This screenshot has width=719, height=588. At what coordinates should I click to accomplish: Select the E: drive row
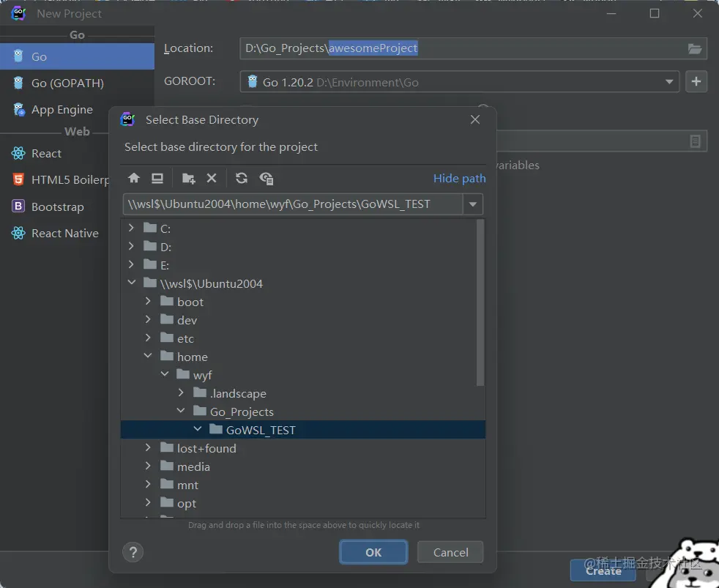(302, 265)
